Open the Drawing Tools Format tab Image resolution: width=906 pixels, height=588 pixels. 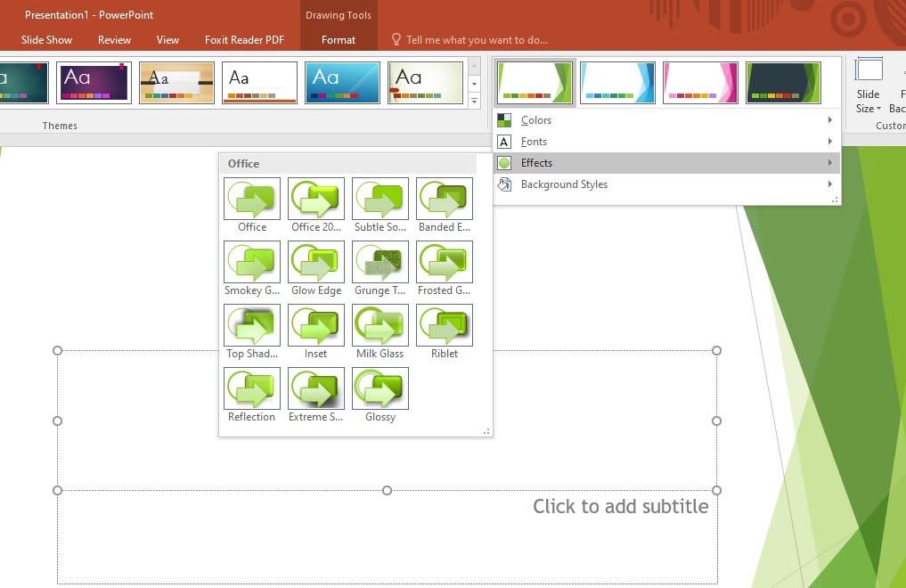339,39
